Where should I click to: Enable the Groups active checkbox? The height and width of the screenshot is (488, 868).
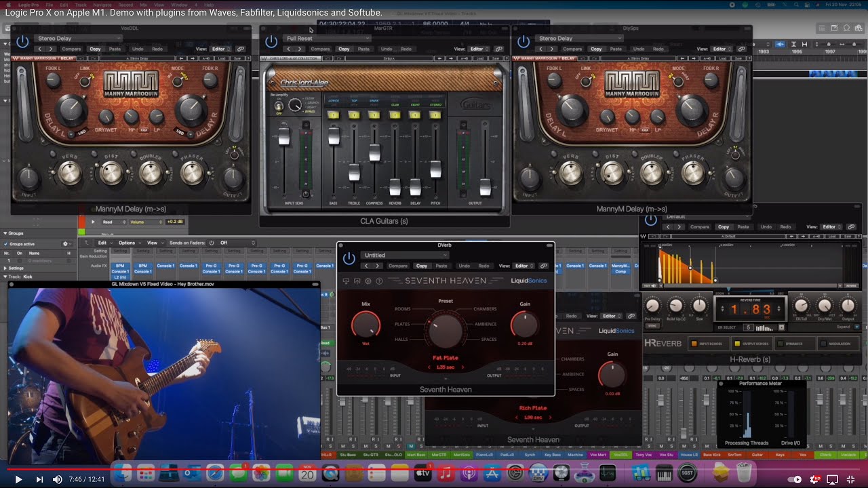pyautogui.click(x=6, y=243)
